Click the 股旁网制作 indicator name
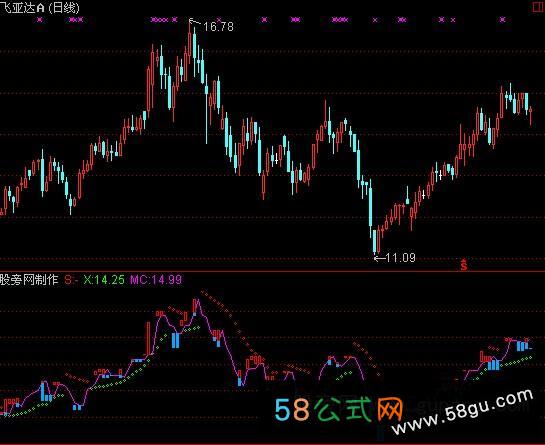Screen dimensions: 545x445 (x=29, y=280)
